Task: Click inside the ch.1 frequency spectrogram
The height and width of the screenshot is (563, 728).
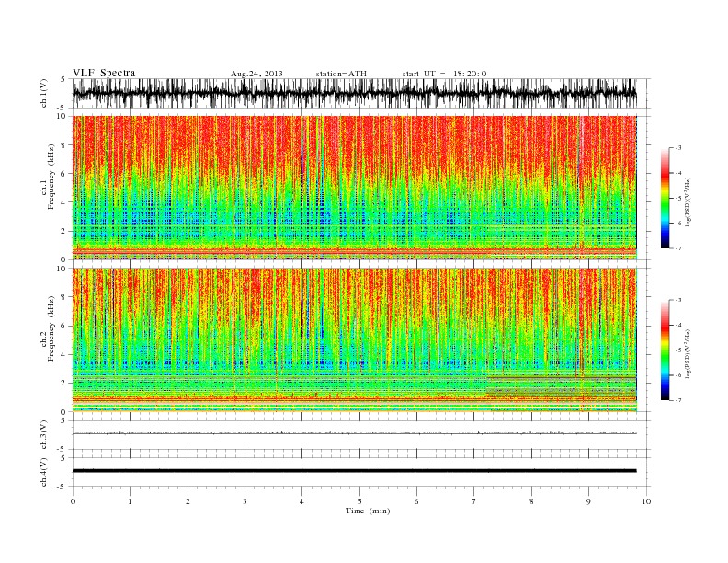Action: 354,188
